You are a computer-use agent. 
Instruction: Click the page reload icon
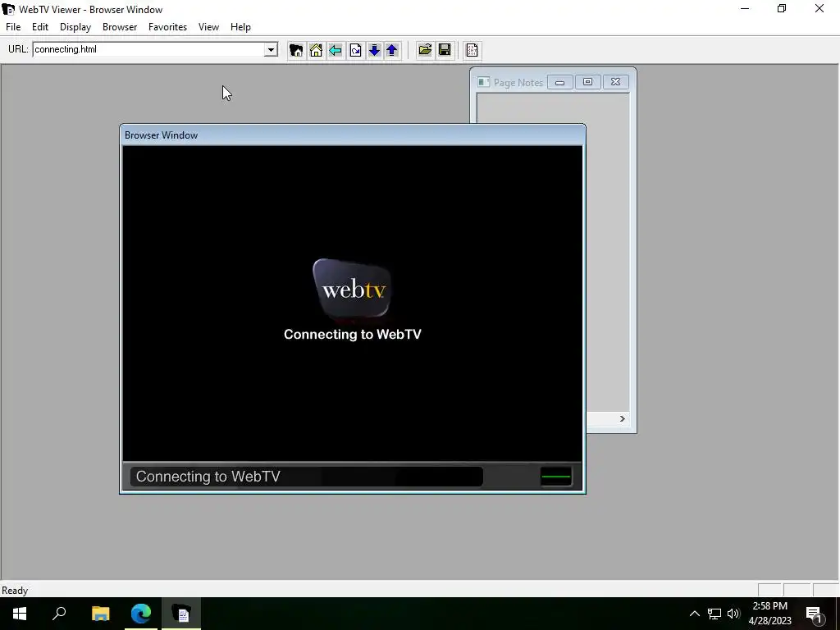tap(355, 50)
